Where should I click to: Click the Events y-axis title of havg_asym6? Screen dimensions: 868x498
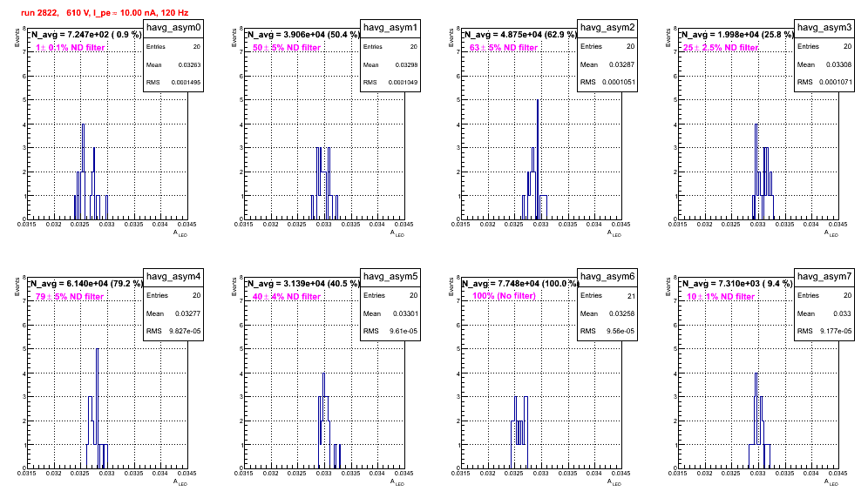(x=451, y=286)
